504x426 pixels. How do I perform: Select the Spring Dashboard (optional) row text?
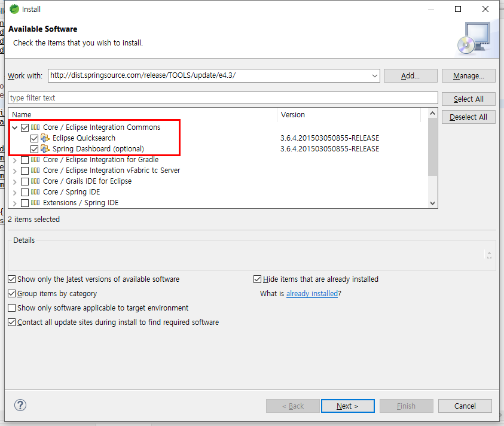(x=99, y=149)
